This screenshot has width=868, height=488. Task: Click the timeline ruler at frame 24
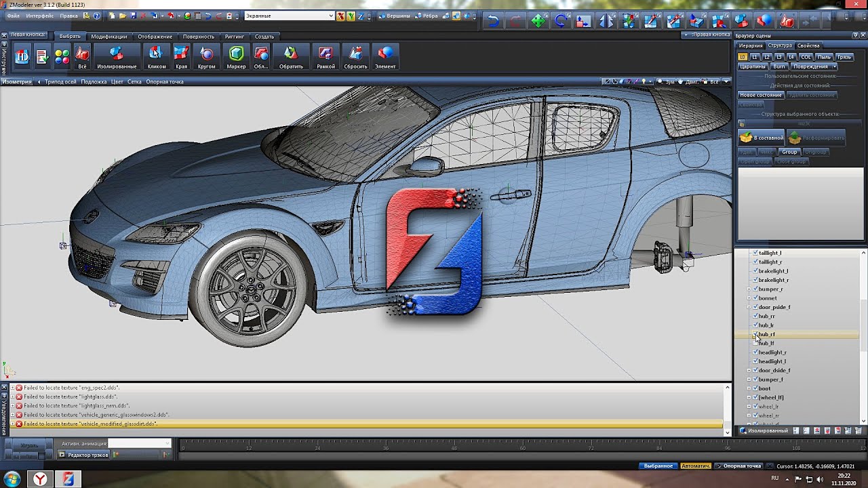(x=317, y=447)
